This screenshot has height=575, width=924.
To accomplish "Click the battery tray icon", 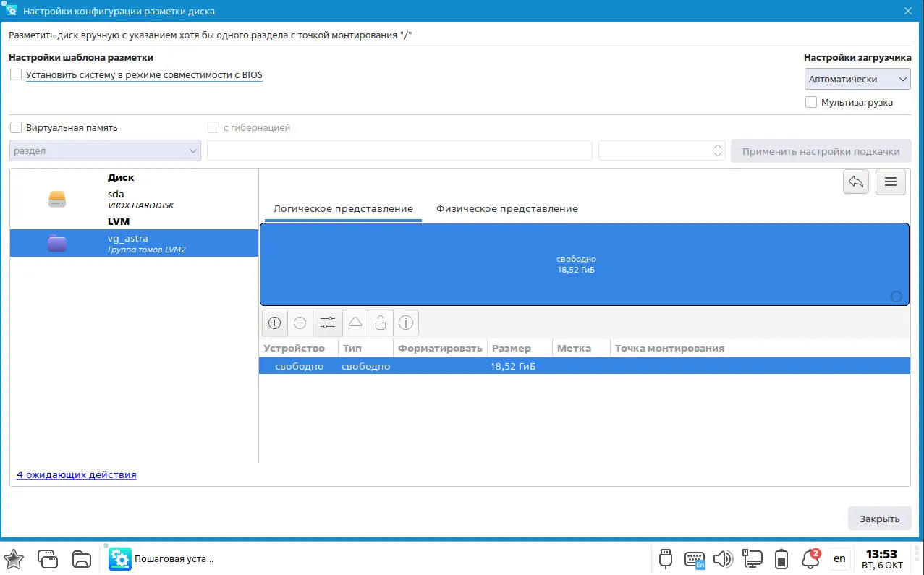I will [x=781, y=558].
